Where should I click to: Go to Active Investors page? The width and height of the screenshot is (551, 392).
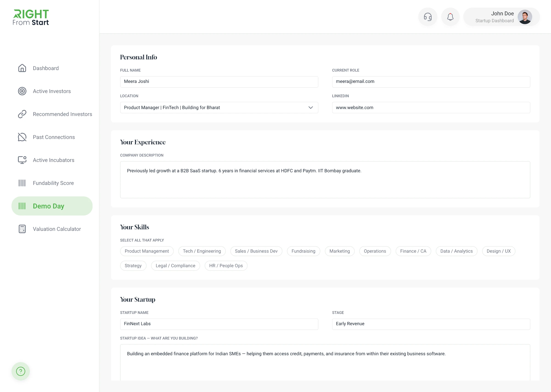click(52, 91)
